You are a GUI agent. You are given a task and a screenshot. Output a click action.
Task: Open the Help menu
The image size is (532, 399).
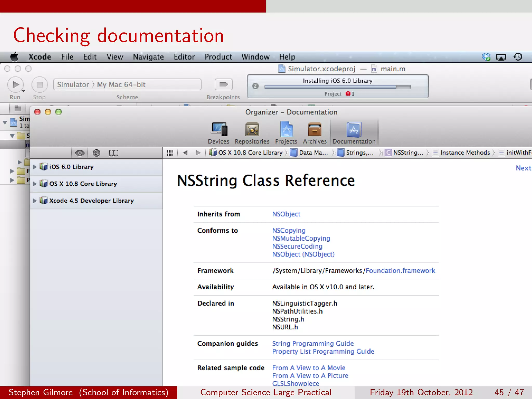(287, 57)
